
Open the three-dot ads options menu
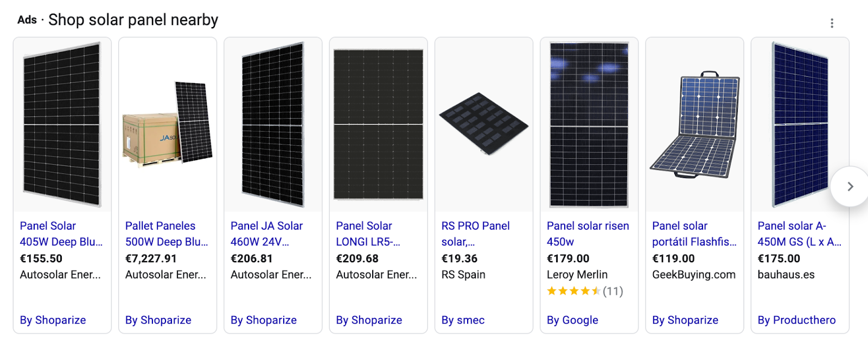[x=832, y=23]
